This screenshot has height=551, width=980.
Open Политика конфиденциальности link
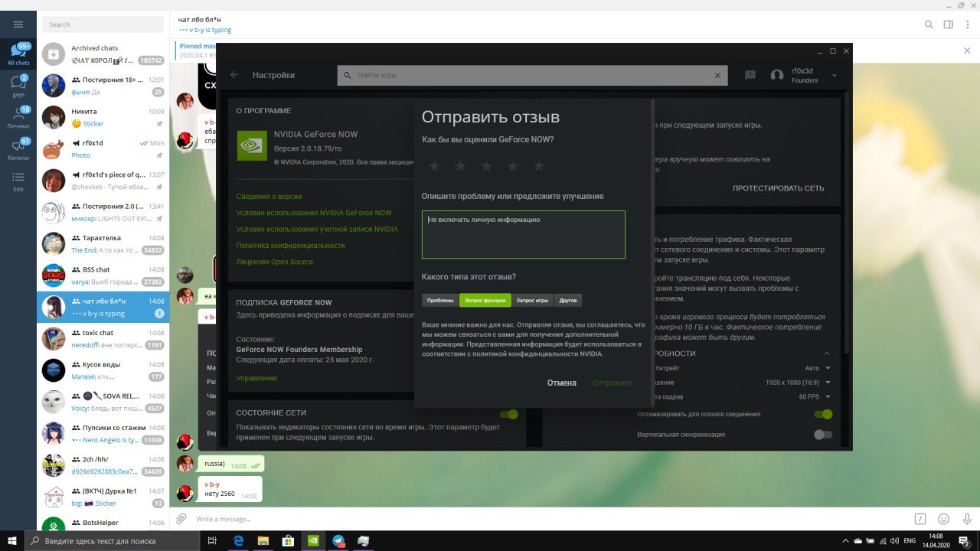[x=290, y=246]
